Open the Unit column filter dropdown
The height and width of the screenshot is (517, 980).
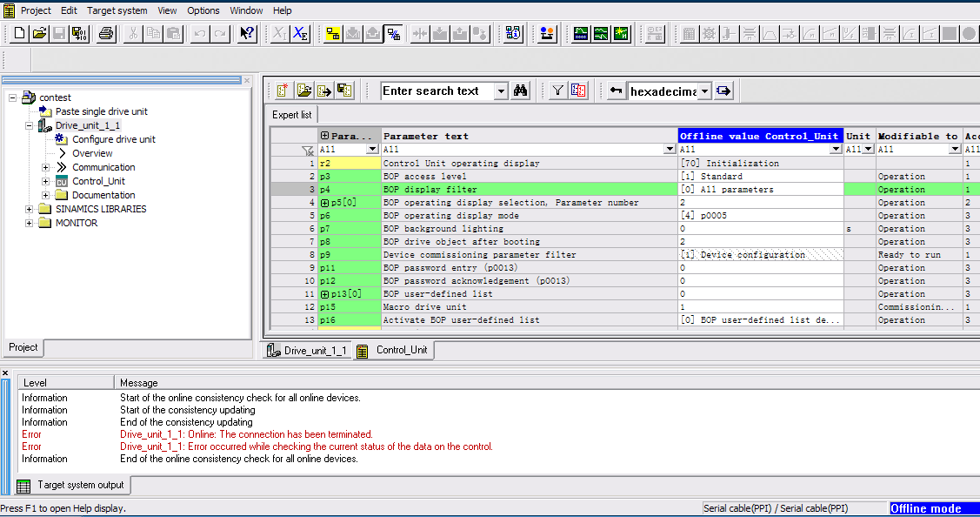pyautogui.click(x=868, y=150)
